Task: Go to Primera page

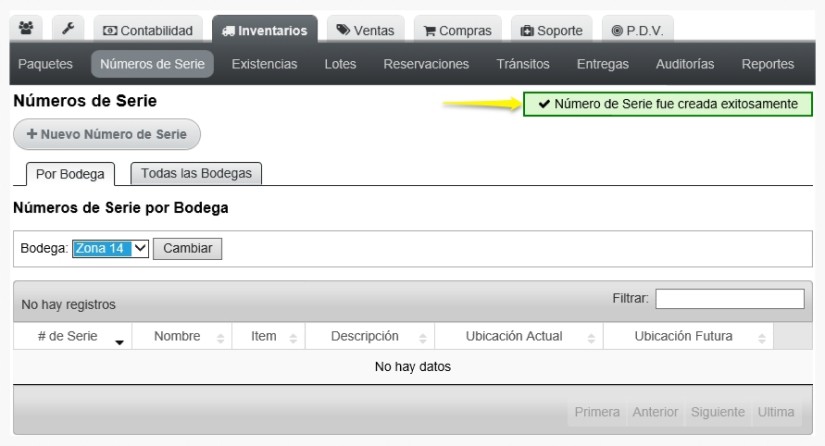Action: tap(597, 412)
